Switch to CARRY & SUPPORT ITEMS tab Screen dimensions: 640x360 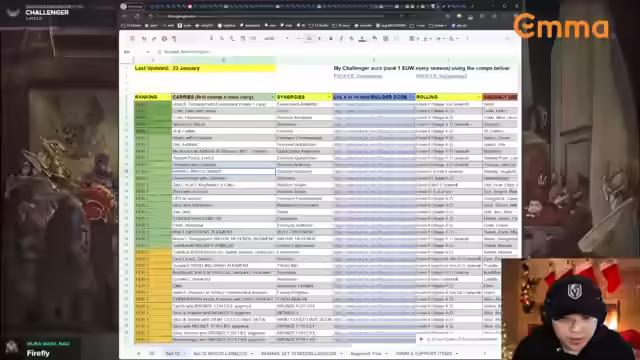click(427, 353)
